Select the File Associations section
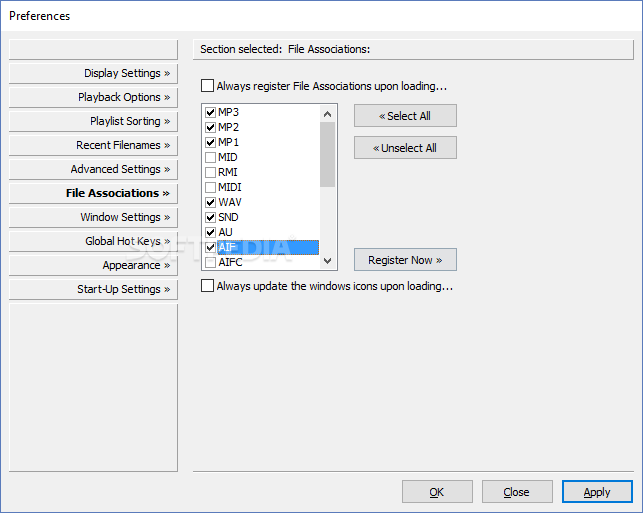The image size is (643, 513). click(x=93, y=193)
